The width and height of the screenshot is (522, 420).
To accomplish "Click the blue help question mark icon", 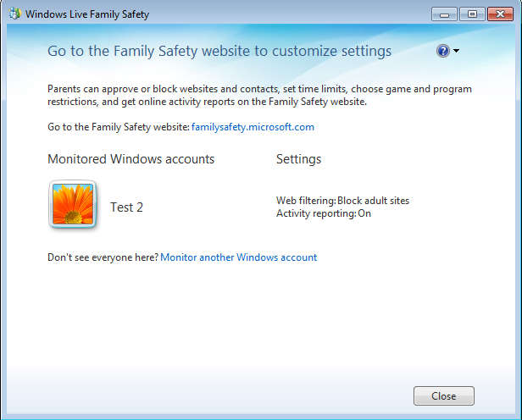I will (x=443, y=51).
